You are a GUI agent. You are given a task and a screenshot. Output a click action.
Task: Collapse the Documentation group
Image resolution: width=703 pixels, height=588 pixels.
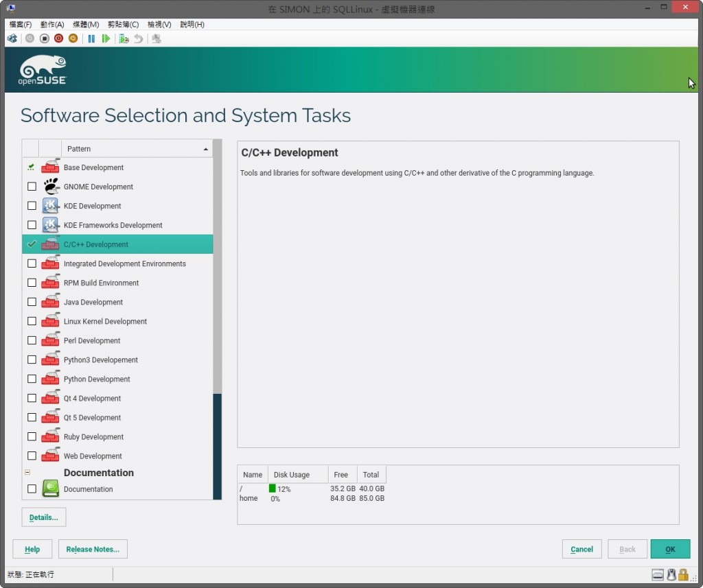tap(27, 472)
